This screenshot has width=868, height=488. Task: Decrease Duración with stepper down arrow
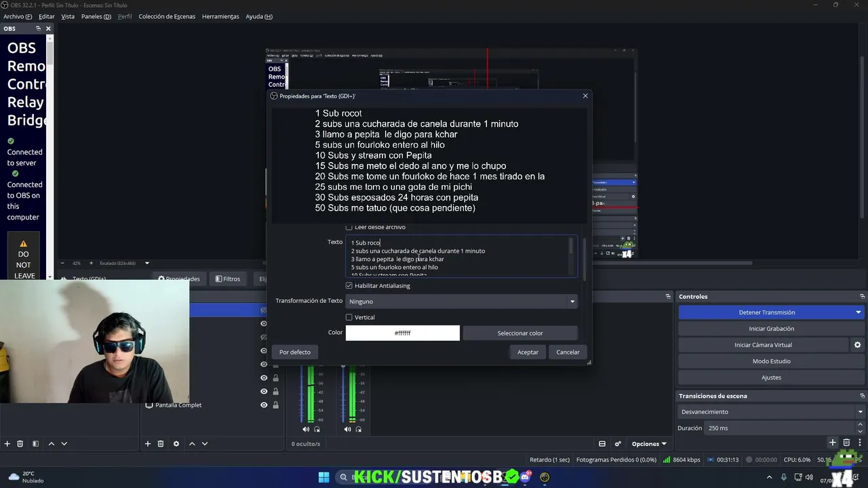click(x=861, y=431)
